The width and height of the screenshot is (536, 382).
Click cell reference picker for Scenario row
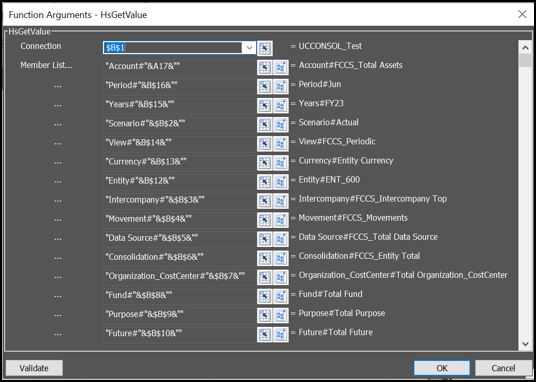pyautogui.click(x=265, y=125)
